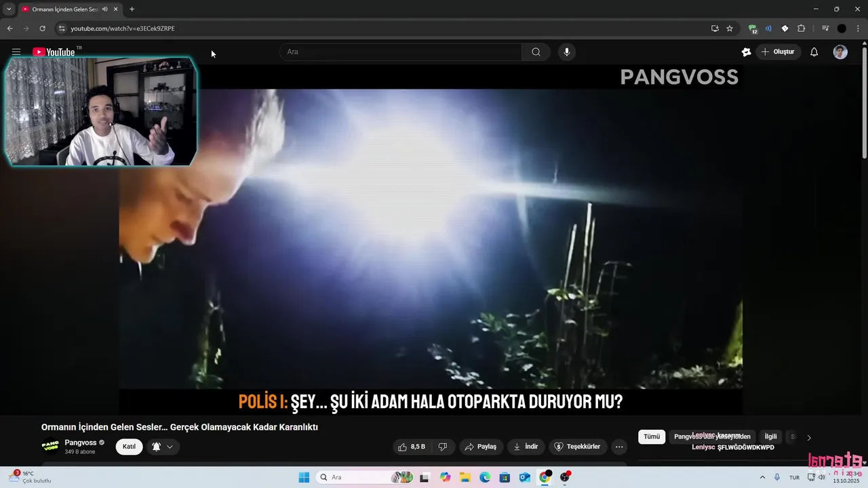The width and height of the screenshot is (868, 488).
Task: Open the YouTube account avatar menu
Action: point(840,52)
